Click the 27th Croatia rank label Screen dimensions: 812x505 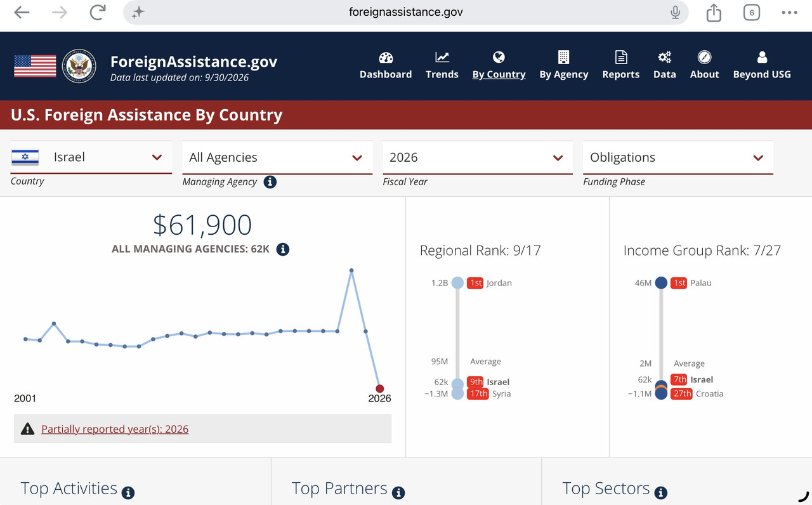coord(682,393)
